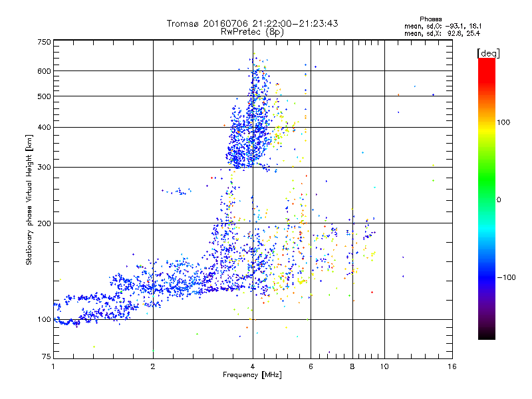Viewport: 532px width, 399px height.
Task: Click the y-axis tick label '500'
Action: click(44, 96)
